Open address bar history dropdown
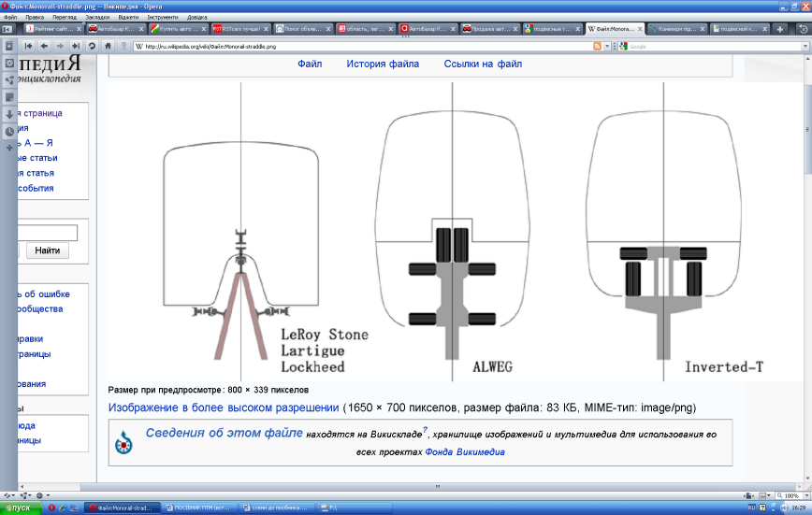This screenshot has width=812, height=515. (x=607, y=47)
